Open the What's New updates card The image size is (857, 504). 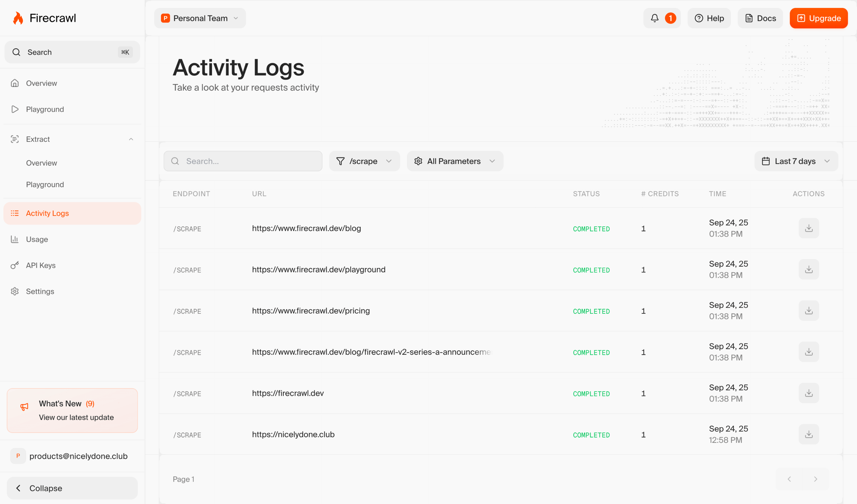coord(72,410)
